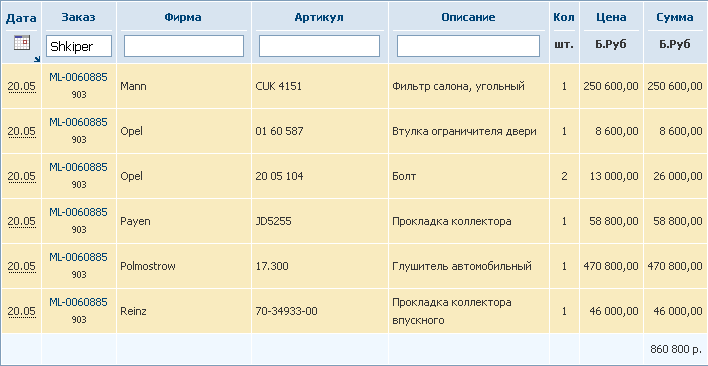
Task: Click the Заказ filter field containing Shkiper
Action: point(79,46)
